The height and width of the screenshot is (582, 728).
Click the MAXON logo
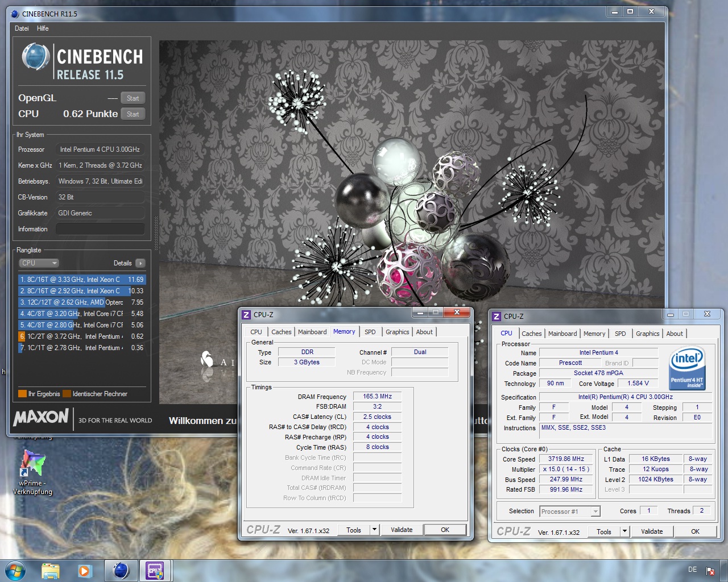(x=41, y=417)
